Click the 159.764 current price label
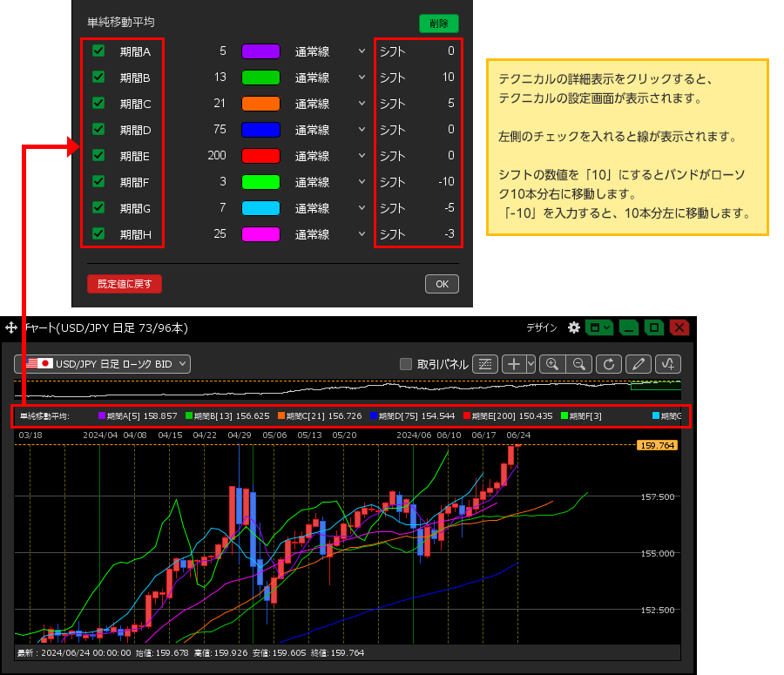 (657, 446)
